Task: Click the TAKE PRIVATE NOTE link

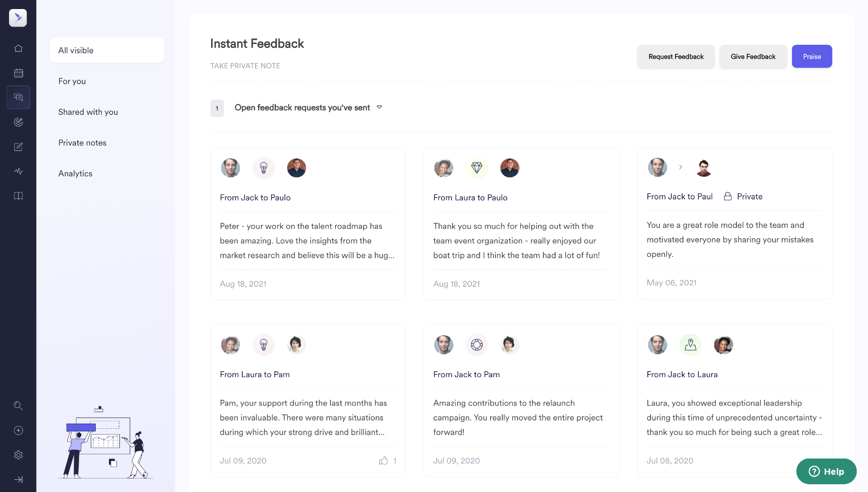Action: [245, 66]
